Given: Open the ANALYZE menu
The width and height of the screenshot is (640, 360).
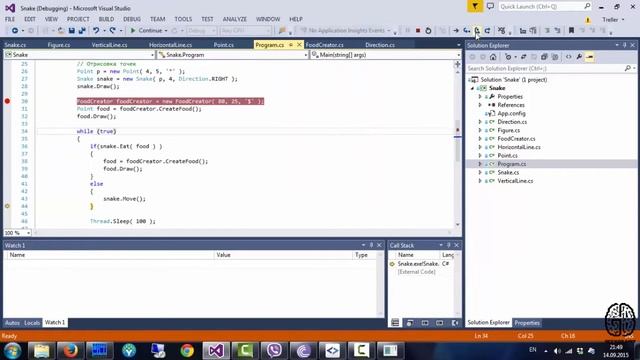Looking at the screenshot, I should (234, 19).
